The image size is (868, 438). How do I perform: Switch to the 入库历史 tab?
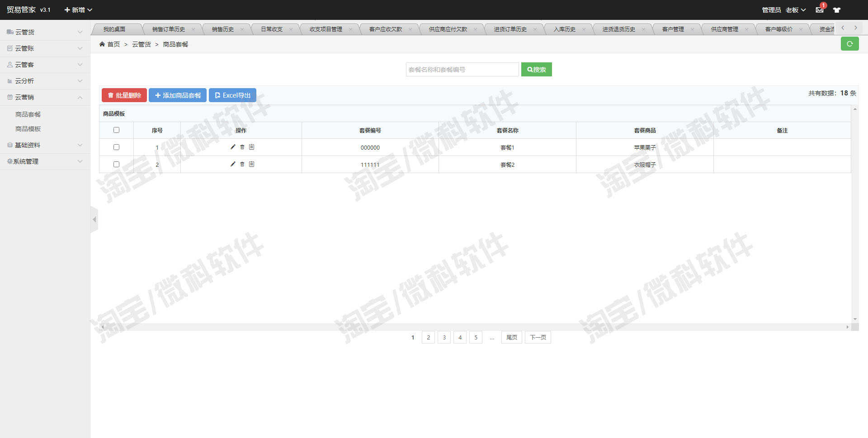tap(564, 29)
